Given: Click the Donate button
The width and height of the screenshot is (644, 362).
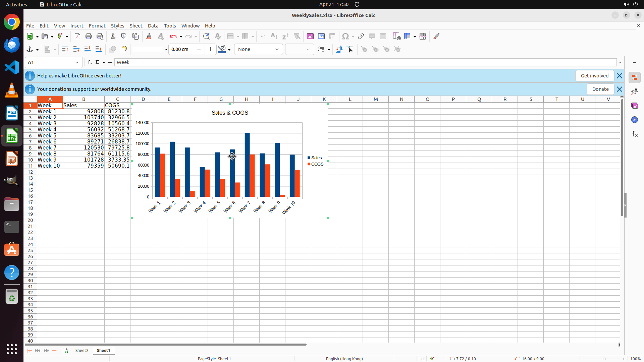Looking at the screenshot, I should click(x=600, y=89).
